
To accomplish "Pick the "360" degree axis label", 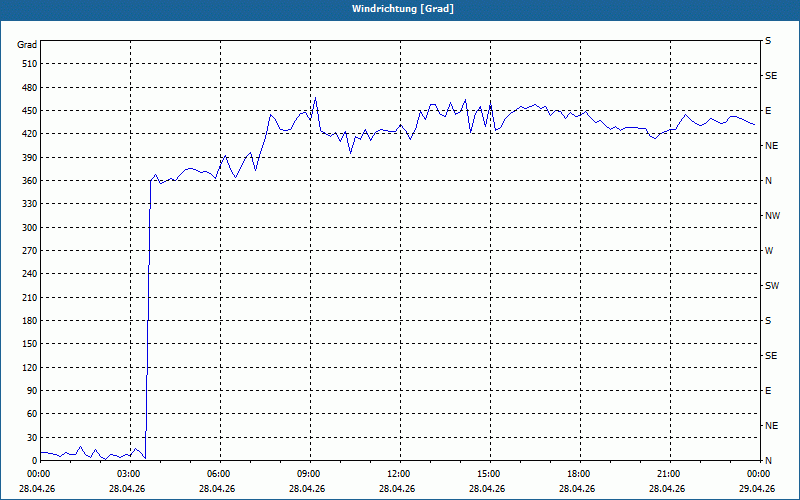I will pyautogui.click(x=30, y=181).
